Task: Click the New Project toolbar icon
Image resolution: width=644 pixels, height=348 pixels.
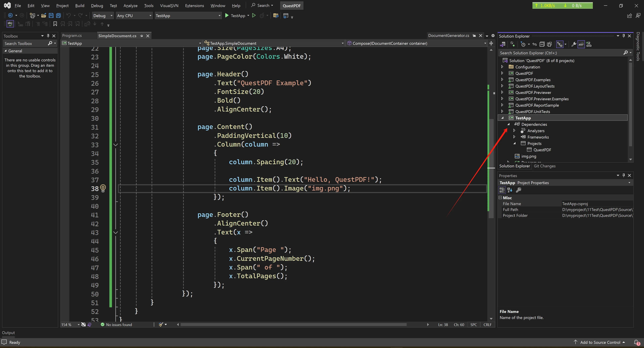Action: point(32,15)
